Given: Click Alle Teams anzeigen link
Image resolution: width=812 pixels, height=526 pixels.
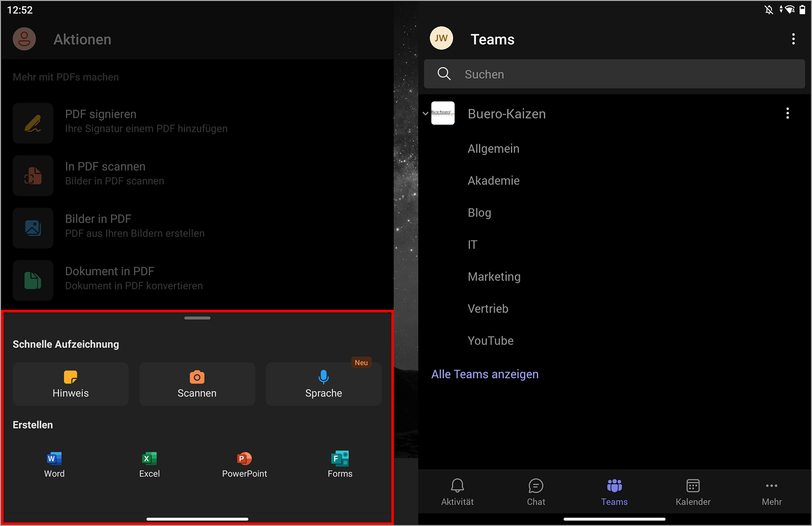Looking at the screenshot, I should click(484, 374).
